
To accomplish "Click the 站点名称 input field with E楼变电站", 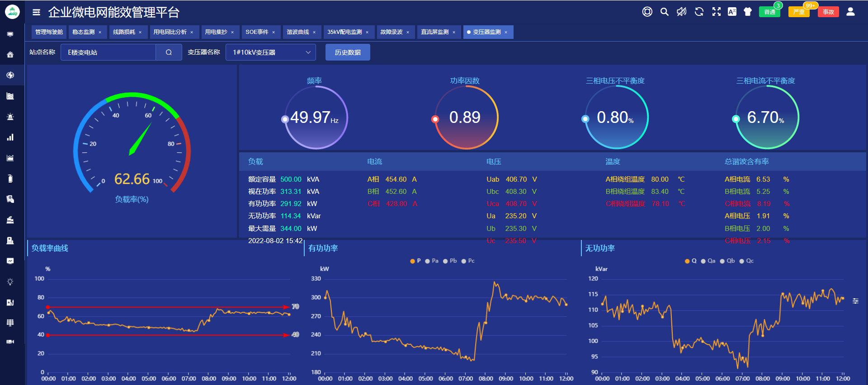I will (x=108, y=52).
